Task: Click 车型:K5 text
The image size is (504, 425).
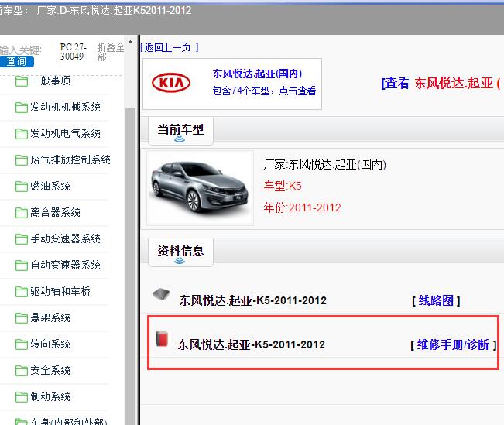Action: [283, 186]
